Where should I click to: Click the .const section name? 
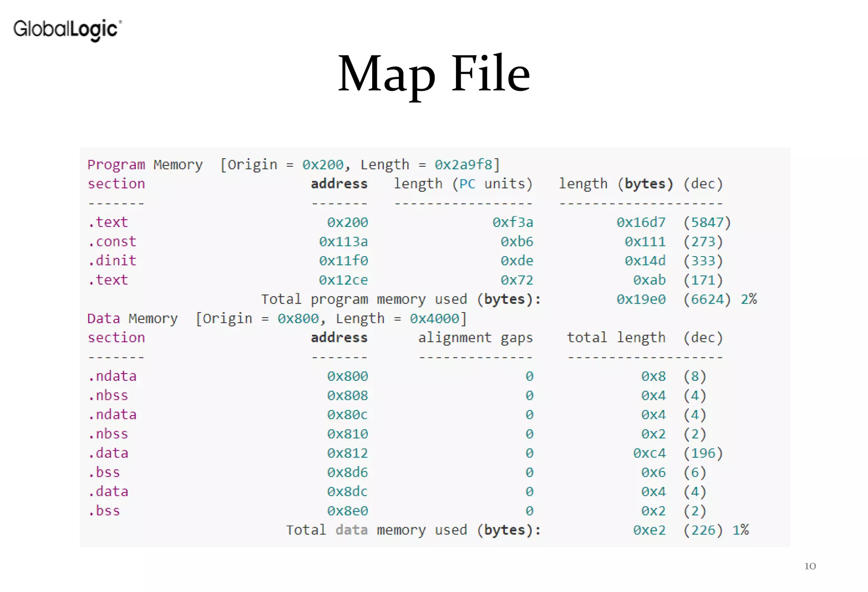pos(112,242)
